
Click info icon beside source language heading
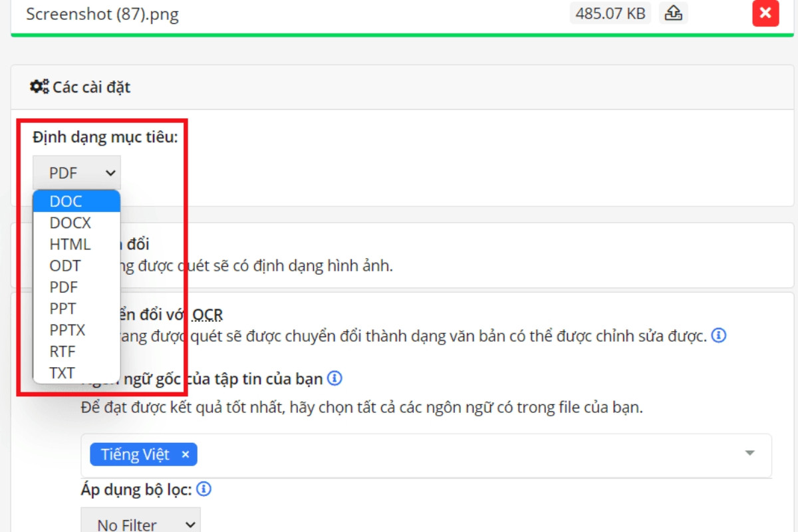[x=335, y=378]
